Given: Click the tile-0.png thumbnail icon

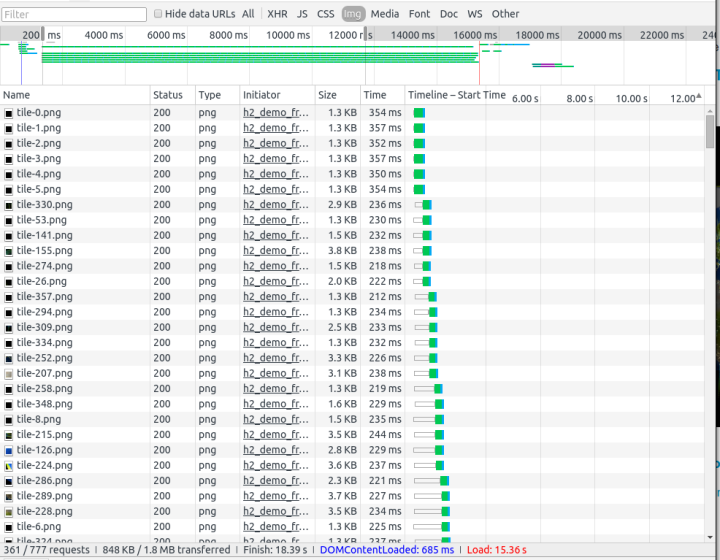Looking at the screenshot, I should tap(9, 113).
